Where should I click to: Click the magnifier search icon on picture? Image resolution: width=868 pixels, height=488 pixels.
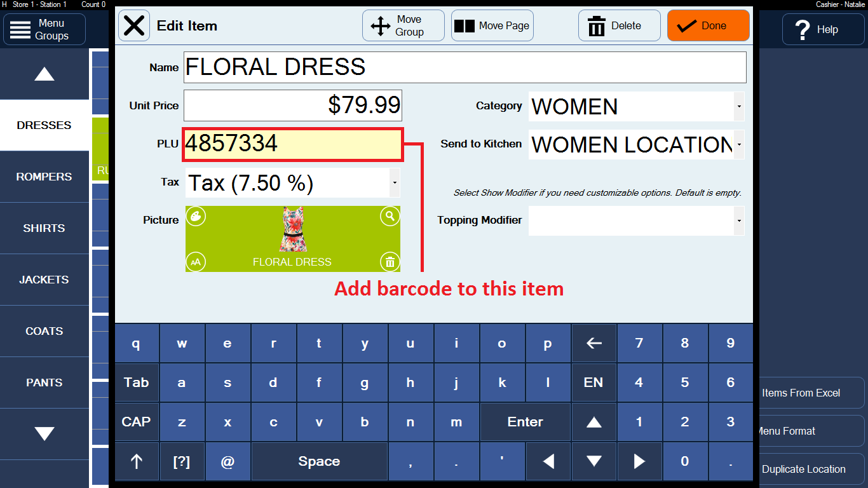tap(390, 217)
